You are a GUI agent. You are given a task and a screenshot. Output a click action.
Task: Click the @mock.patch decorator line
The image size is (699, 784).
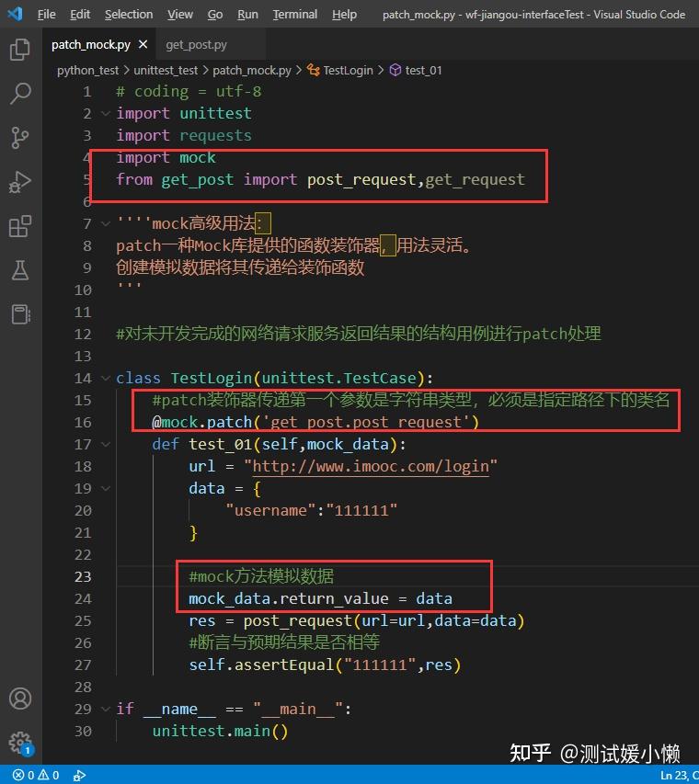(x=315, y=423)
